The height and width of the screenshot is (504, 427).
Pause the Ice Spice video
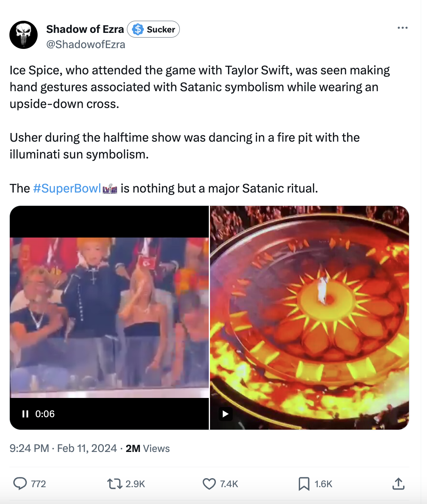pos(25,414)
